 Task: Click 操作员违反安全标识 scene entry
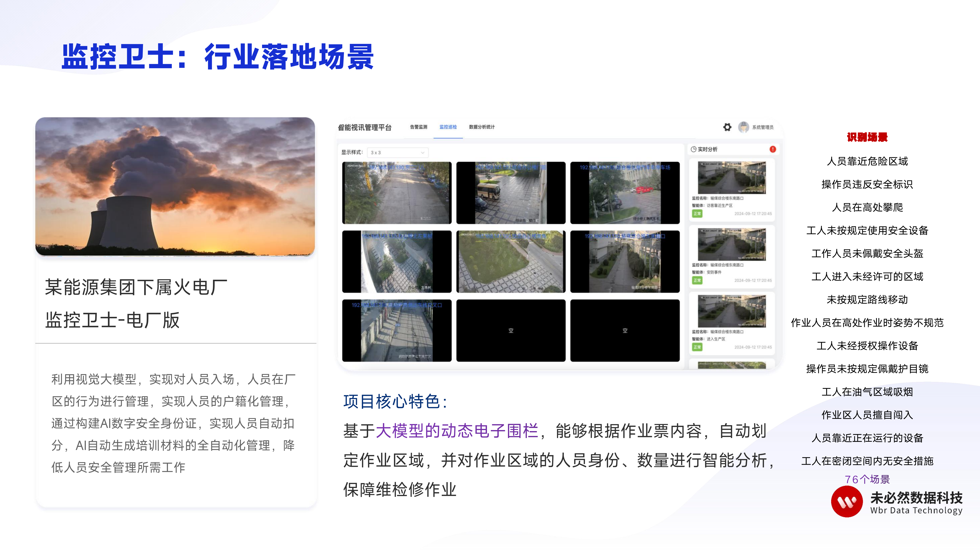coord(867,184)
